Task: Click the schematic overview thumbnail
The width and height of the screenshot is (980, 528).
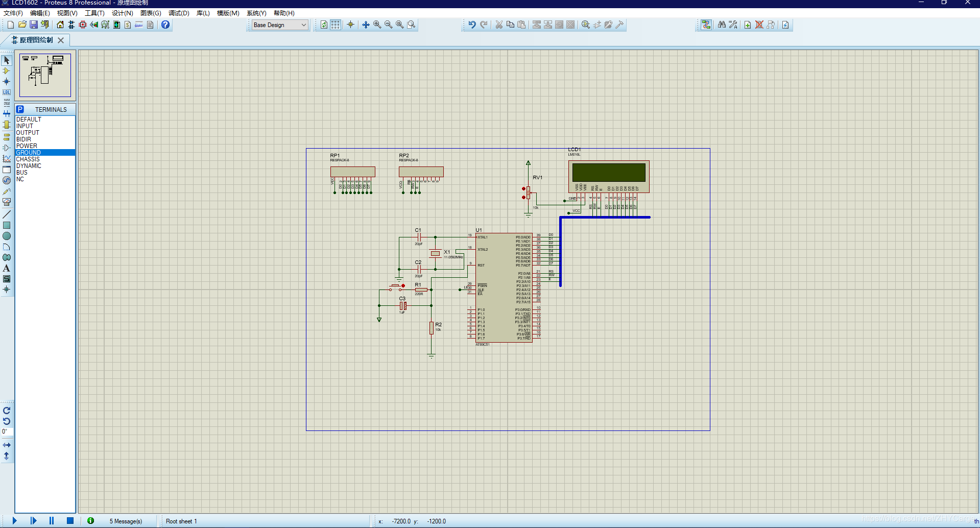Action: [x=45, y=75]
